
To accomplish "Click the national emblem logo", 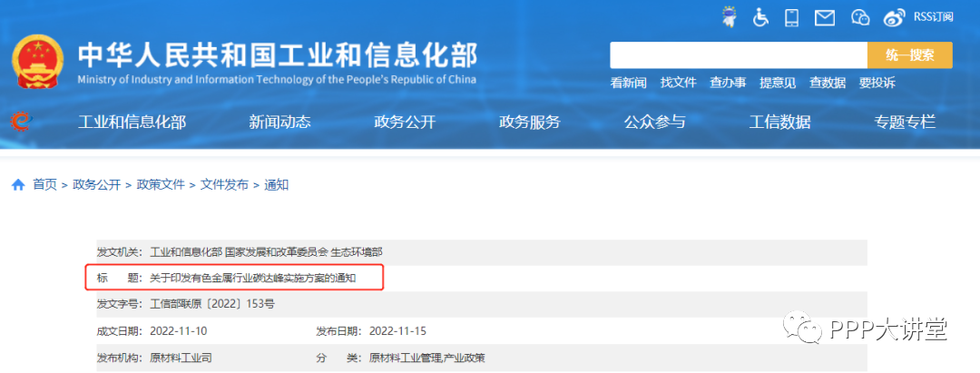I will (x=38, y=64).
